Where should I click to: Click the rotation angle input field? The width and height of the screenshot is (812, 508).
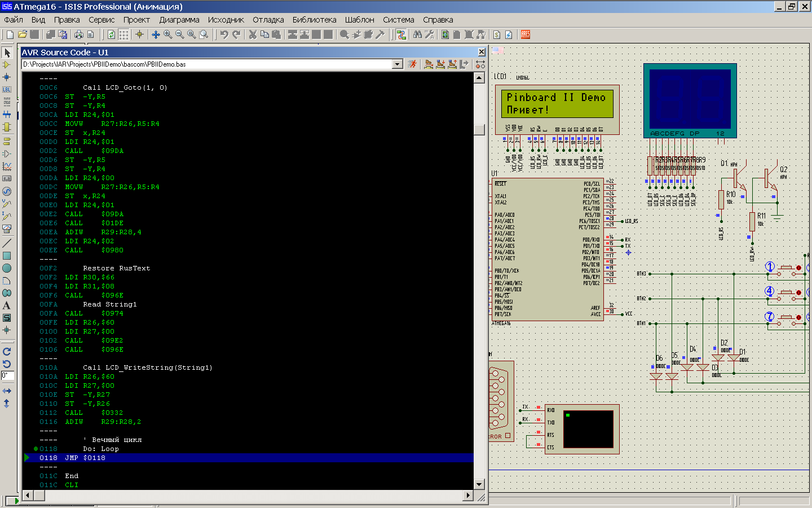click(7, 375)
